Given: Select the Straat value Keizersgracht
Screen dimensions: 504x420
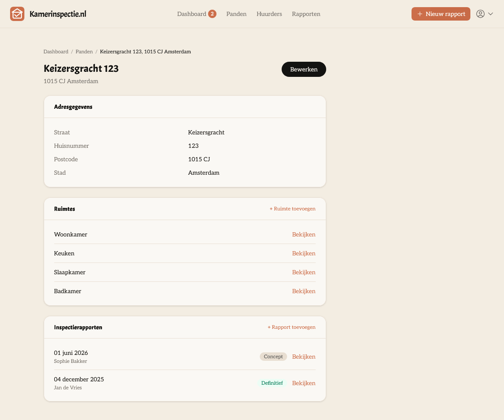Looking at the screenshot, I should point(206,132).
